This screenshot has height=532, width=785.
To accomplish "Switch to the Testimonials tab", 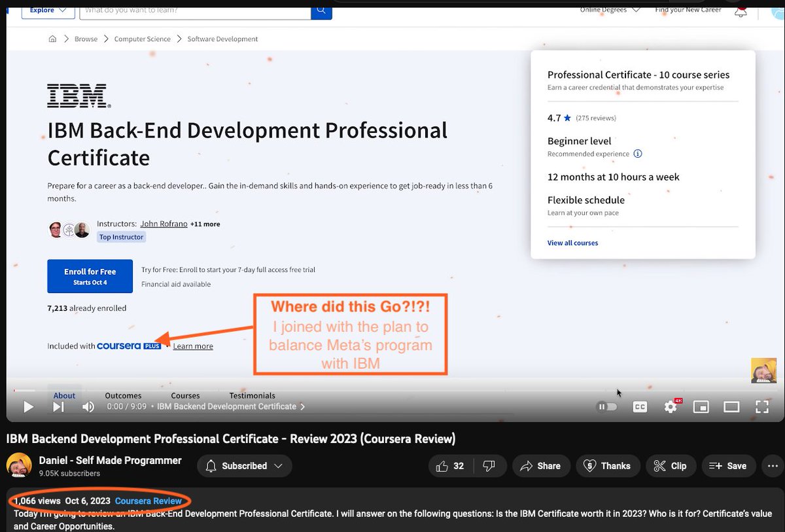I will click(252, 395).
